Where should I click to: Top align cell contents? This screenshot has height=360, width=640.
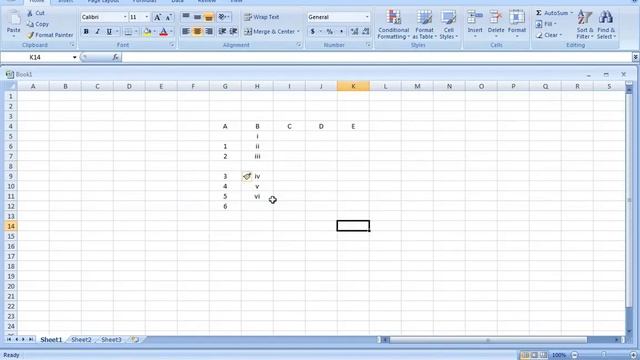[x=186, y=17]
